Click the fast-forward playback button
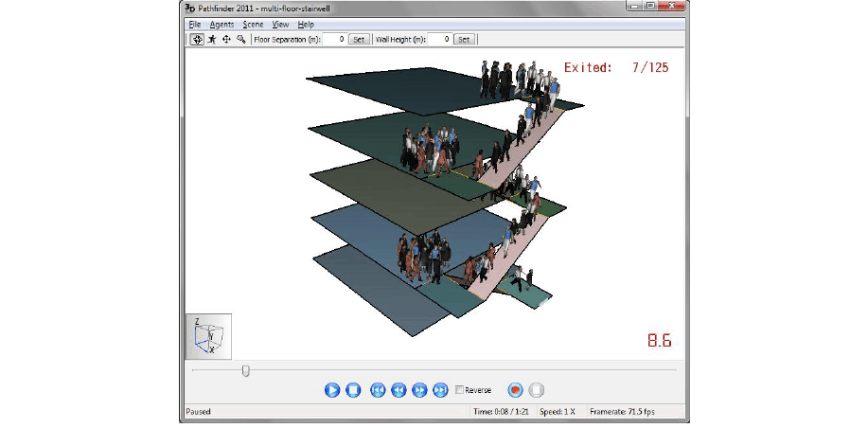 [419, 390]
